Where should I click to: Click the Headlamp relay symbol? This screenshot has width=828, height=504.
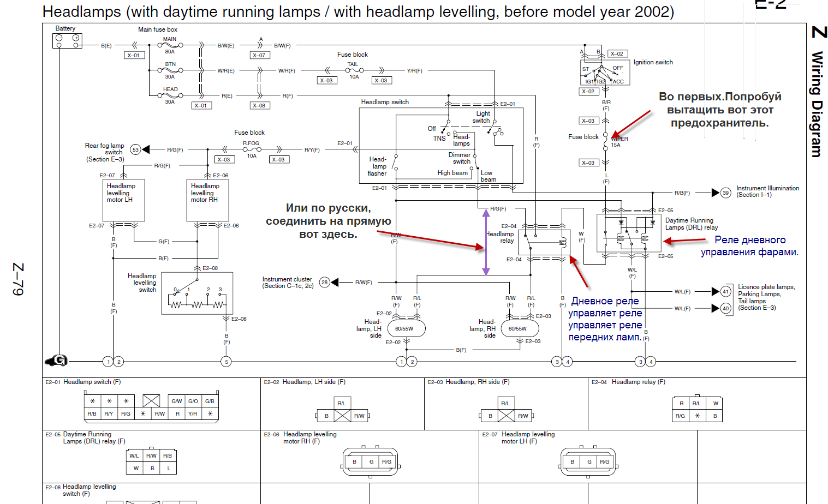pyautogui.click(x=545, y=241)
